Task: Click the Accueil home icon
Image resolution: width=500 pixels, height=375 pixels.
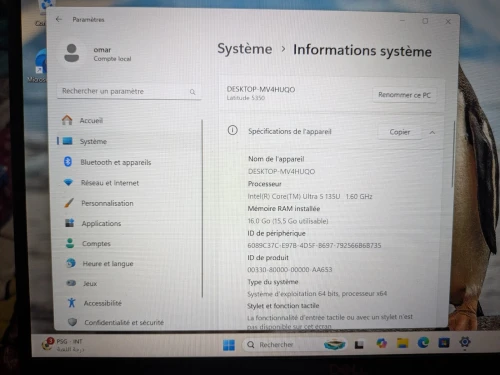Action: (x=67, y=120)
